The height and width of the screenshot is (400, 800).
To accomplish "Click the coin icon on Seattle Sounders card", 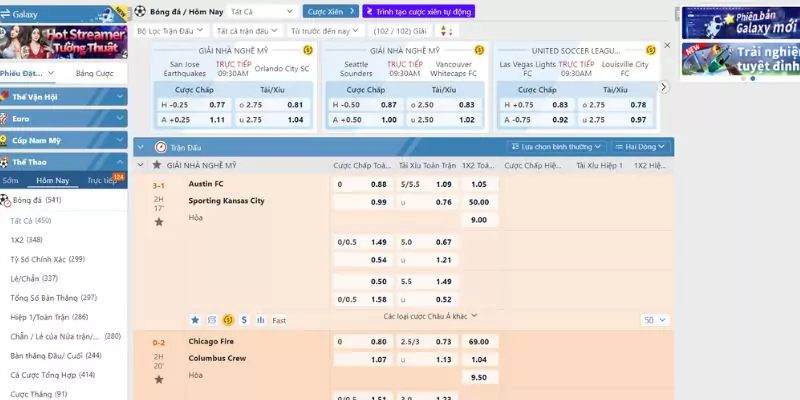I will point(479,51).
